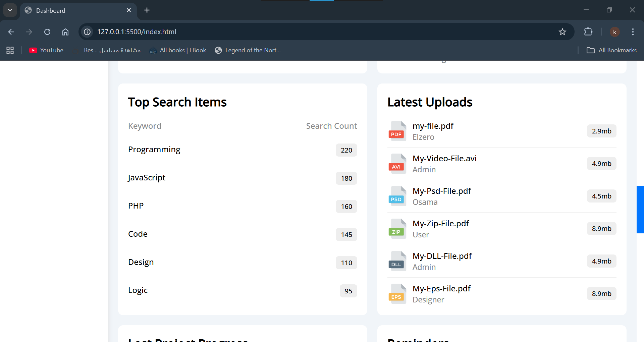Toggle the bookmark star in the address bar
Screen dimensions: 644x342
tap(562, 32)
